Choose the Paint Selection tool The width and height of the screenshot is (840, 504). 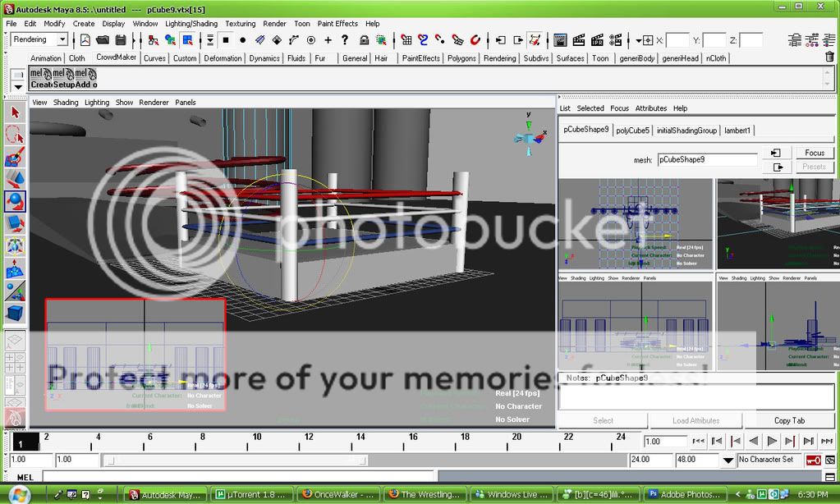coord(15,157)
